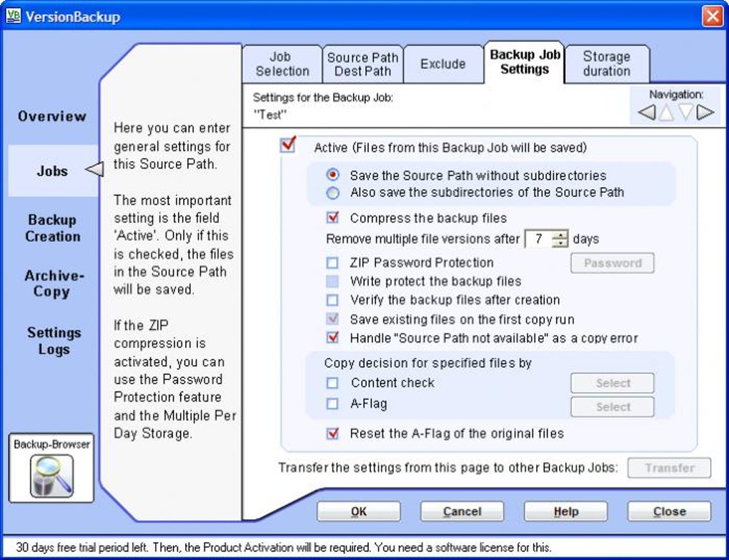Image resolution: width=729 pixels, height=560 pixels.
Task: Close the VersionBackup window
Action: [x=713, y=16]
